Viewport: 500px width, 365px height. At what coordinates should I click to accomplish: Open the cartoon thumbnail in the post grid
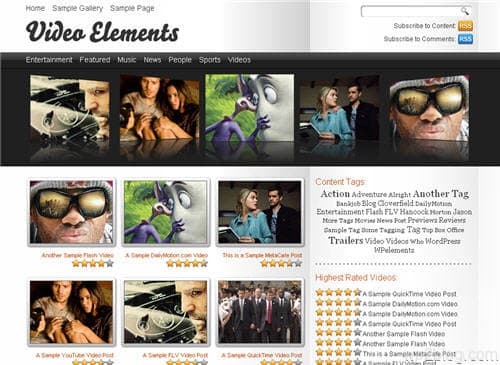165,212
